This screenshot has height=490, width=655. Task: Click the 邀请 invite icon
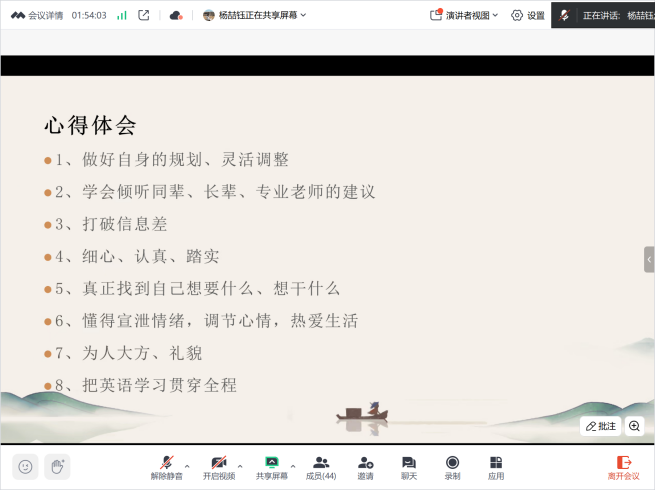click(366, 467)
